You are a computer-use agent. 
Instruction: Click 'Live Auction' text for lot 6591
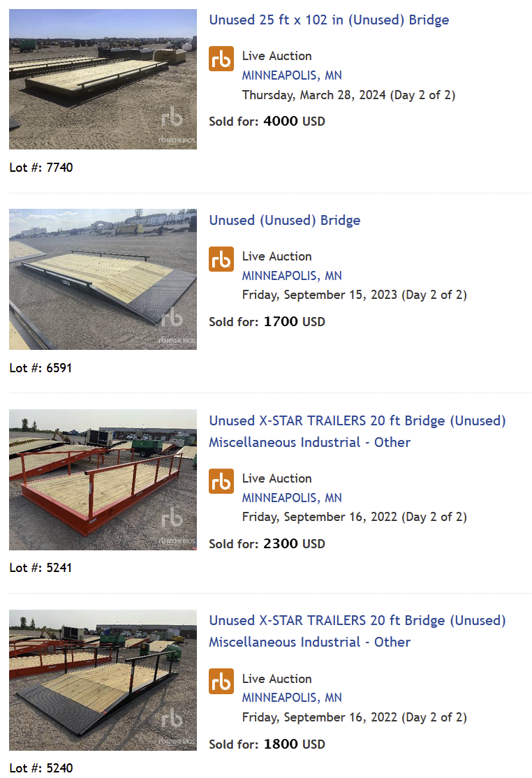[x=276, y=256]
